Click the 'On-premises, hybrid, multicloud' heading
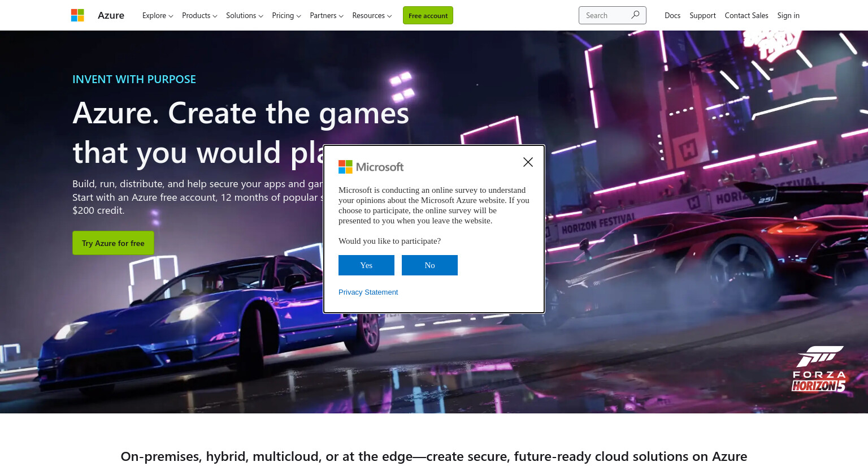868x466 pixels. (x=434, y=456)
